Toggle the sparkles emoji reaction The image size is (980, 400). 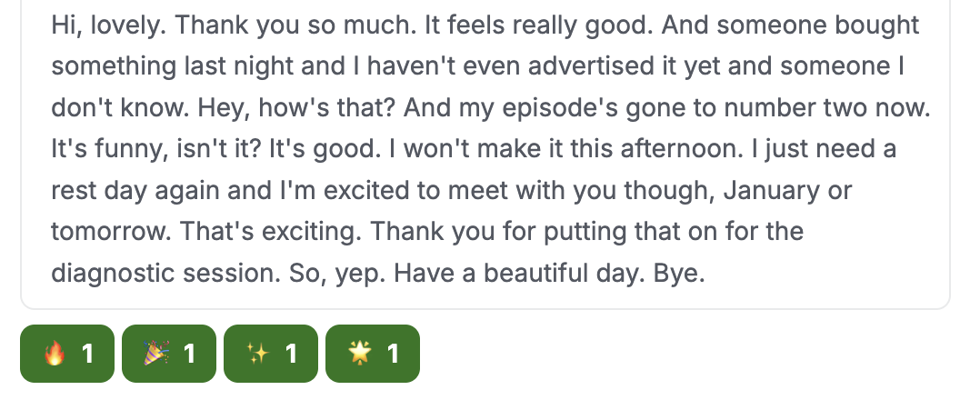271,354
